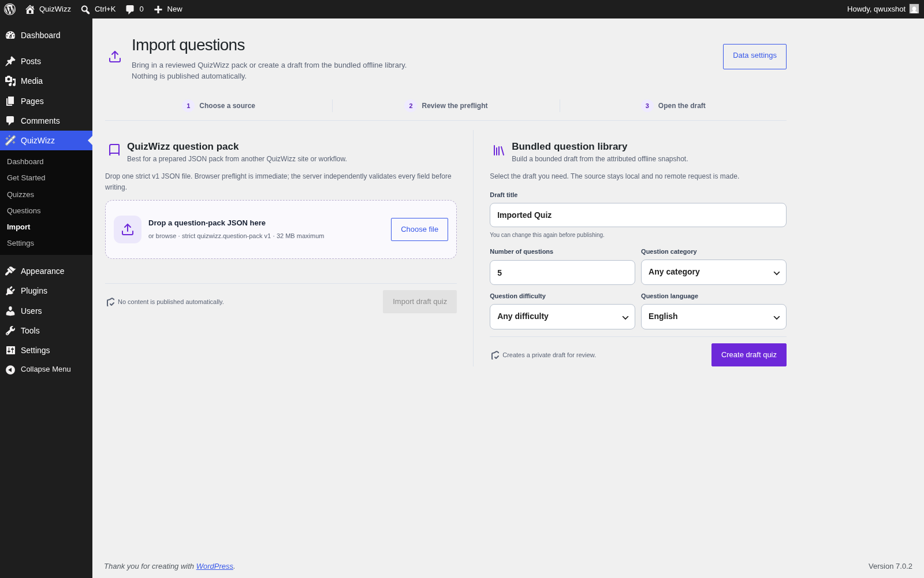Click the Collapse Menu arrow icon
The height and width of the screenshot is (578, 924).
coord(10,369)
